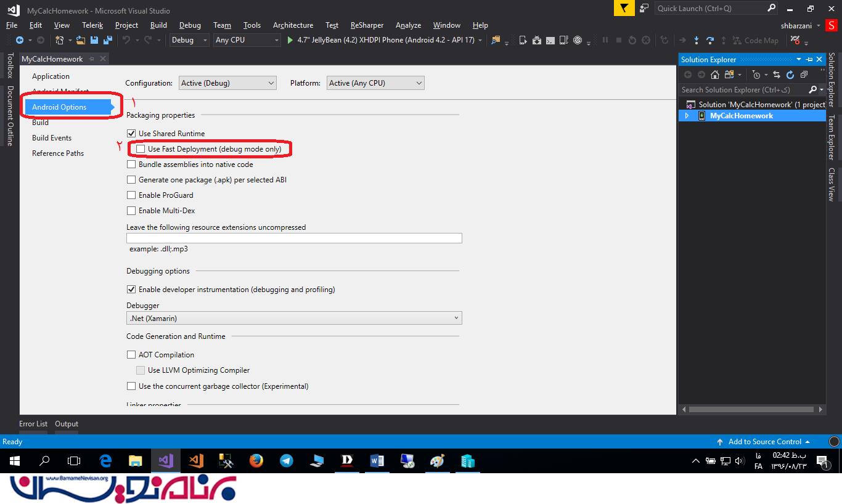Click the Step Over debug icon
This screenshot has width=842, height=504.
point(710,40)
